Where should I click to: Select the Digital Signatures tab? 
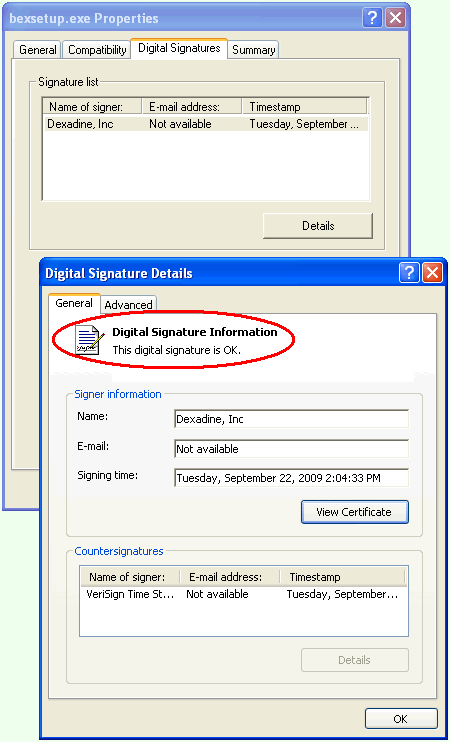179,48
